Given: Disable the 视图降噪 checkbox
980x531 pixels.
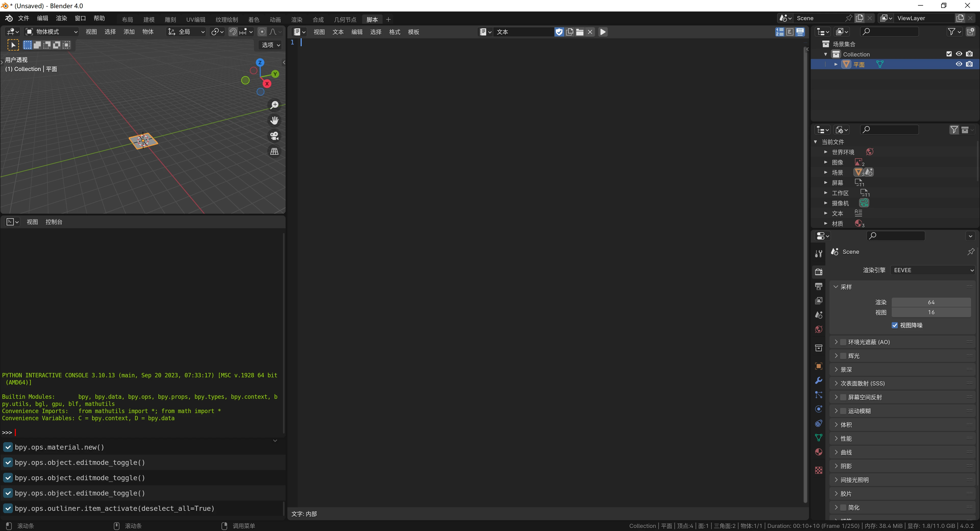Looking at the screenshot, I should tap(895, 325).
